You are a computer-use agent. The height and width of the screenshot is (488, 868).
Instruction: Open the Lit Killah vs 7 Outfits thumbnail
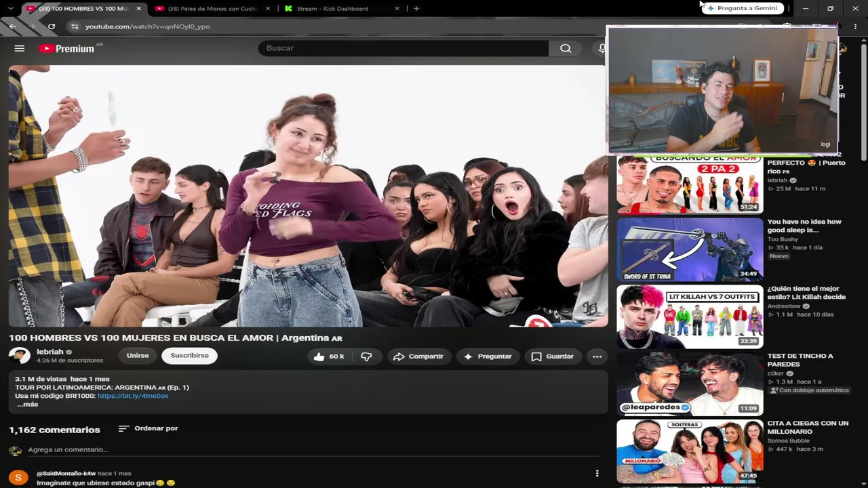point(690,317)
